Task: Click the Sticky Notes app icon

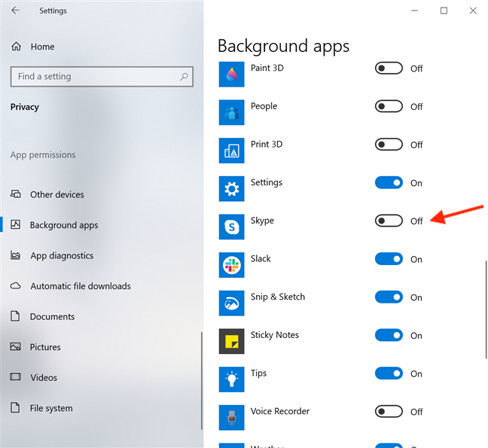Action: (231, 341)
